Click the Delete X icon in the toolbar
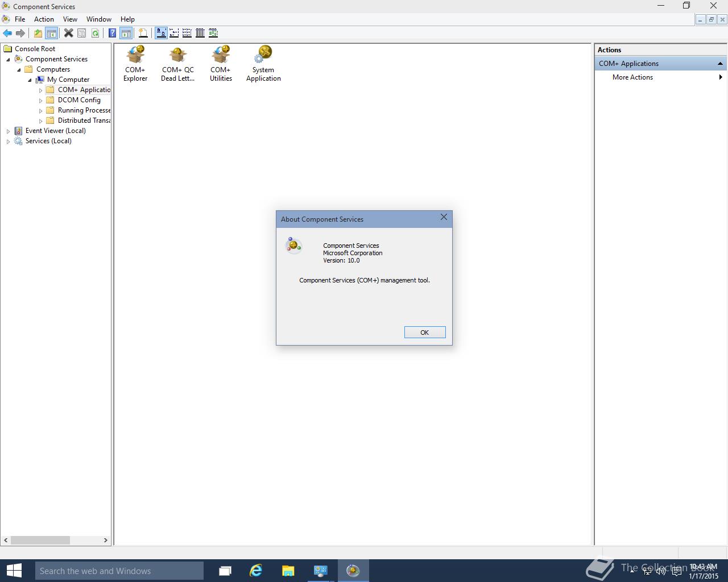The height and width of the screenshot is (582, 728). point(68,33)
